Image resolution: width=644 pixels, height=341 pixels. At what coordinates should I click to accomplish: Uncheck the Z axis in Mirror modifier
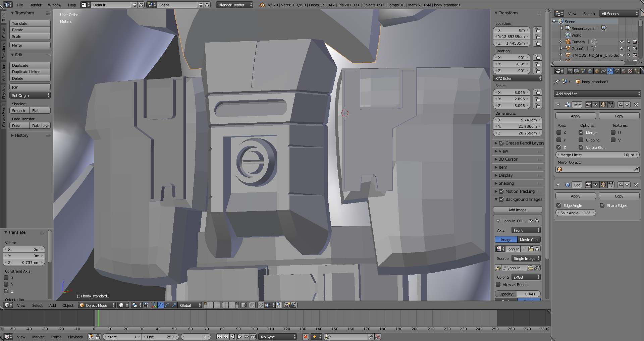tap(559, 147)
